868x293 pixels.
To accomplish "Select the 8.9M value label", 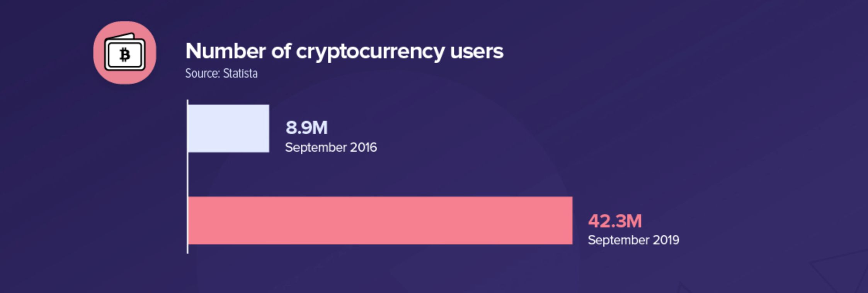I will (306, 127).
